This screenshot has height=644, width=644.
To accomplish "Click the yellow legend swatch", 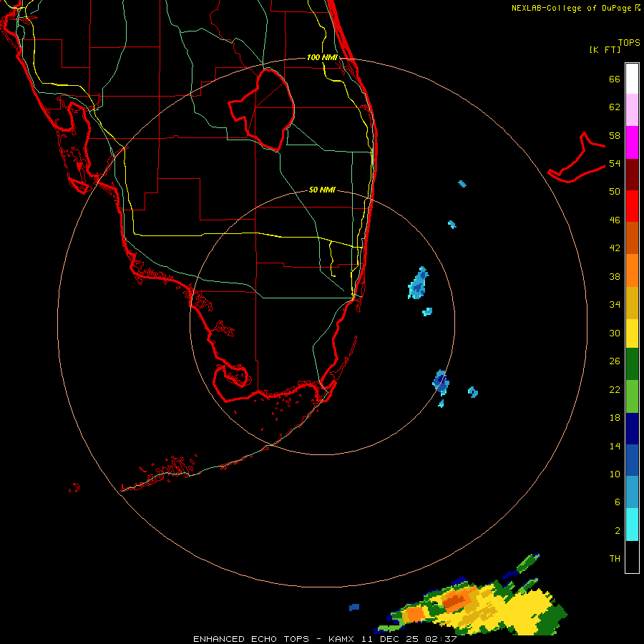I will point(632,333).
